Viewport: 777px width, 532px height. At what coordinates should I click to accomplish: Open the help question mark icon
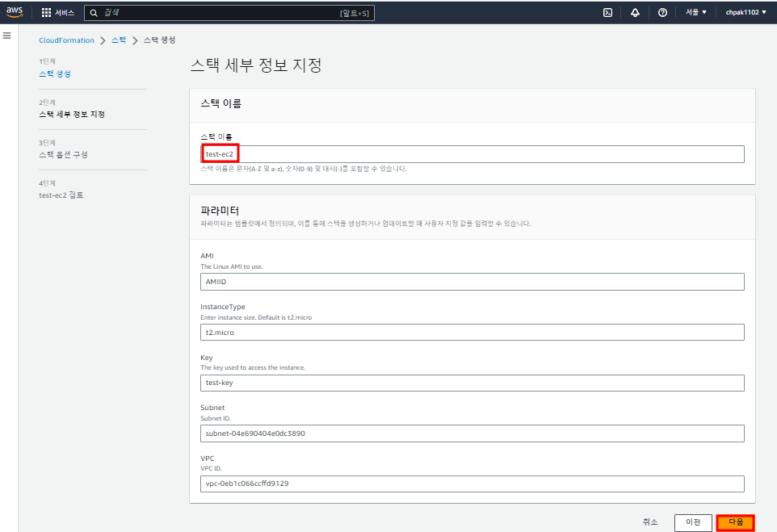[662, 13]
